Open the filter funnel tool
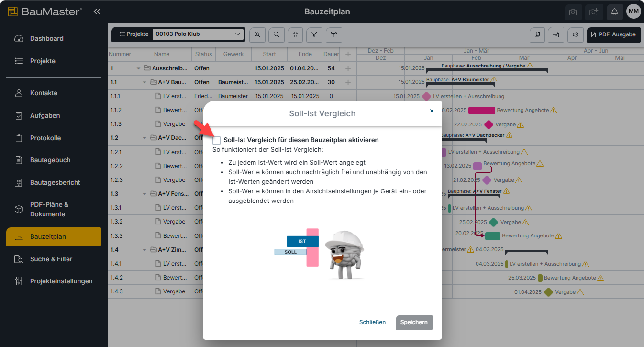644x347 pixels. (314, 34)
